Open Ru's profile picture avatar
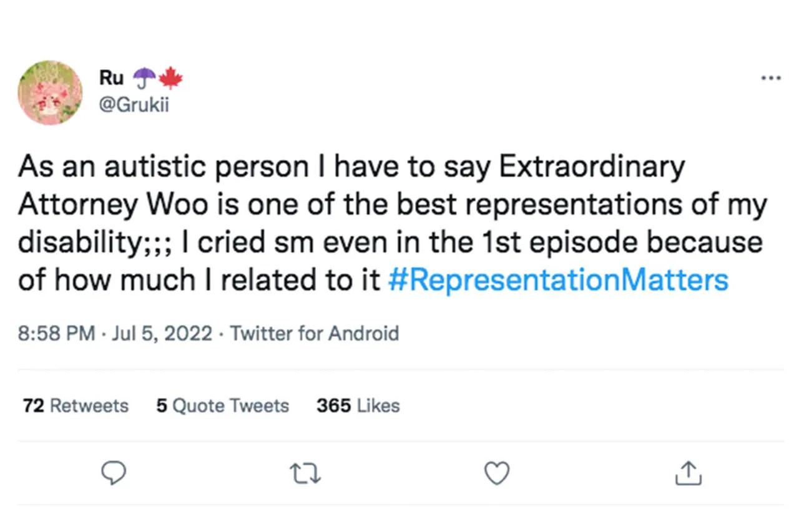 (50, 92)
